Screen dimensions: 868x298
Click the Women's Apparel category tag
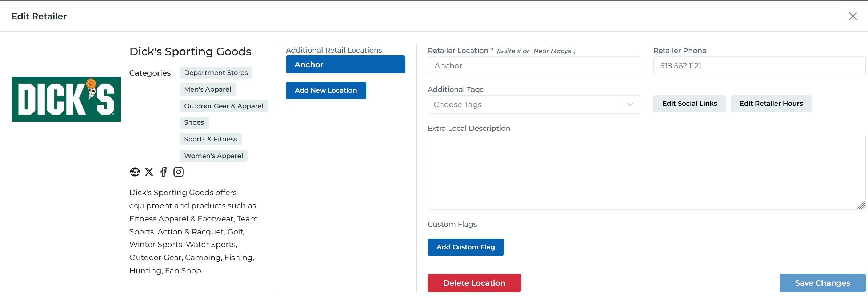[x=213, y=156]
